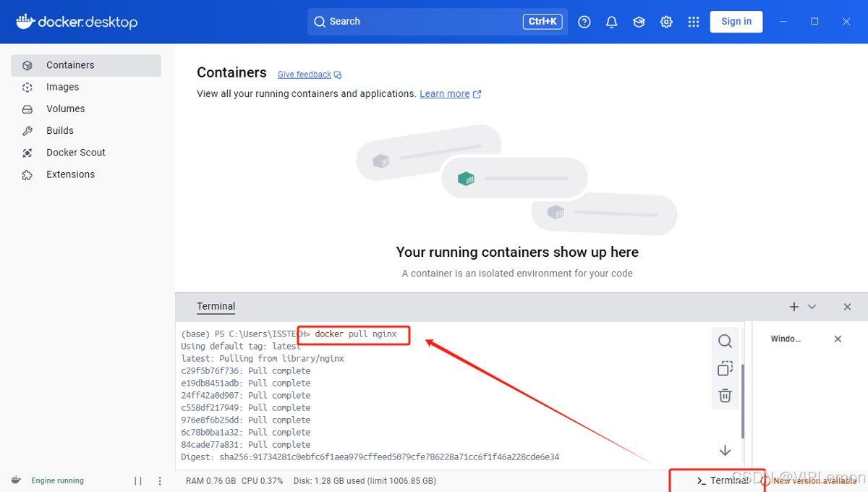This screenshot has width=868, height=492.
Task: Click the Volumes drive icon
Action: click(x=27, y=109)
